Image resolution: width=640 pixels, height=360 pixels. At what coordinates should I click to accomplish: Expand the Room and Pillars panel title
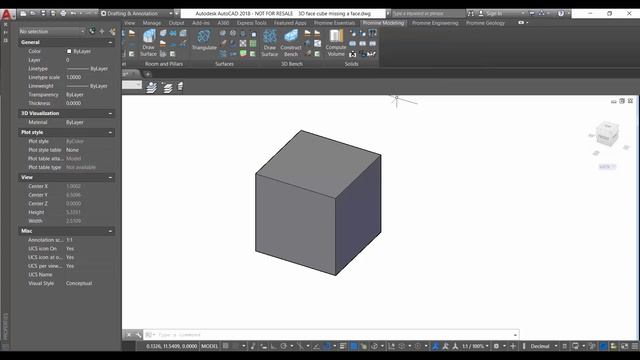[x=164, y=64]
